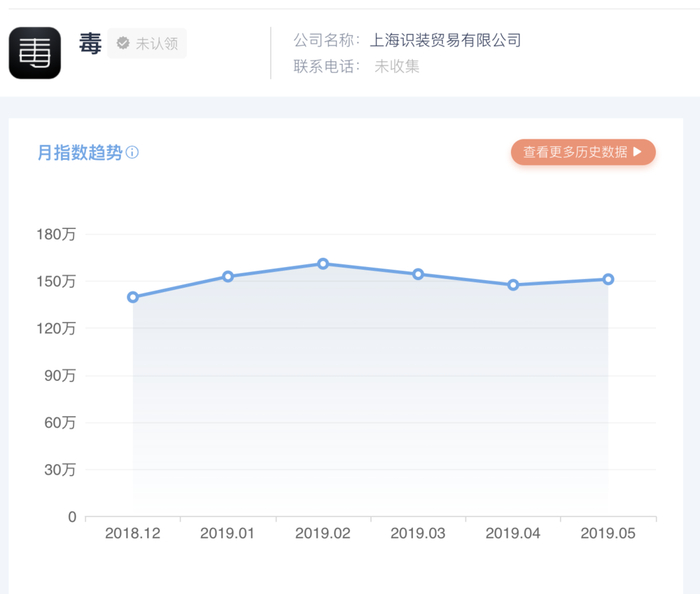Open 查看更多历史数据 button
This screenshot has height=594, width=700.
tap(583, 152)
